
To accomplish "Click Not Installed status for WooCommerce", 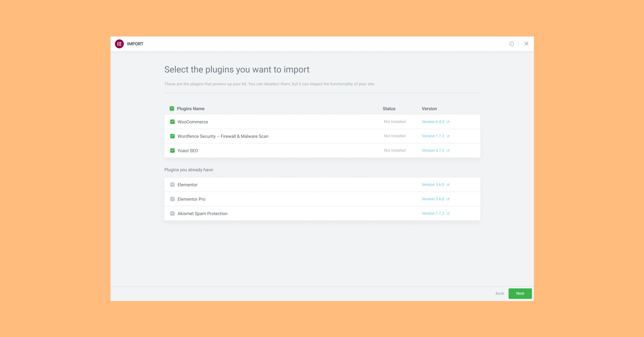I will [394, 122].
